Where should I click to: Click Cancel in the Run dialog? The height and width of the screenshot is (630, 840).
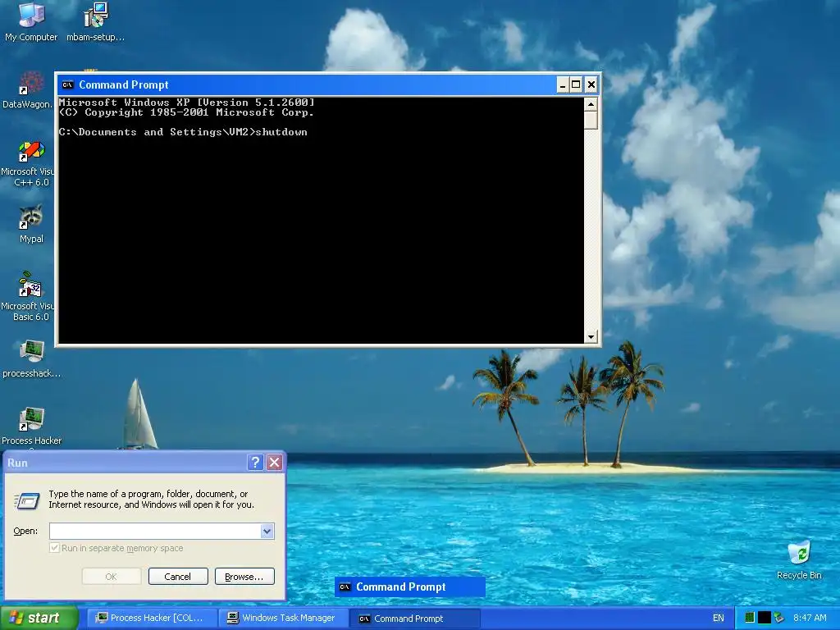[x=178, y=577]
